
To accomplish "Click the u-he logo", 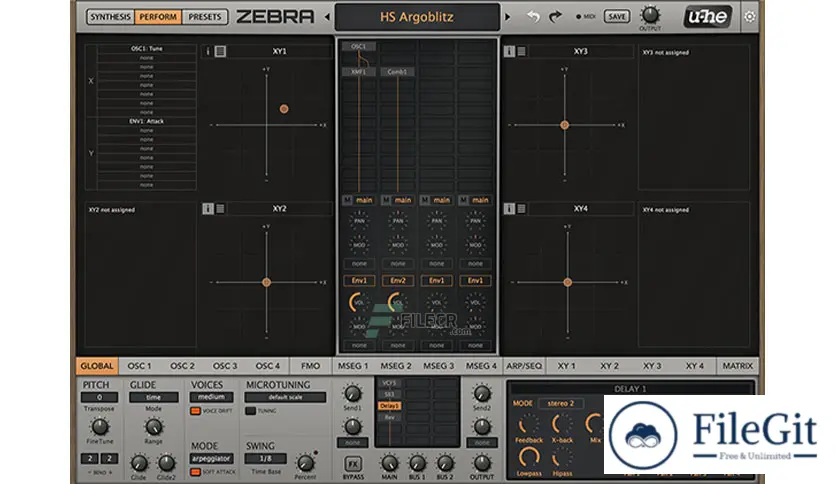I will point(707,17).
